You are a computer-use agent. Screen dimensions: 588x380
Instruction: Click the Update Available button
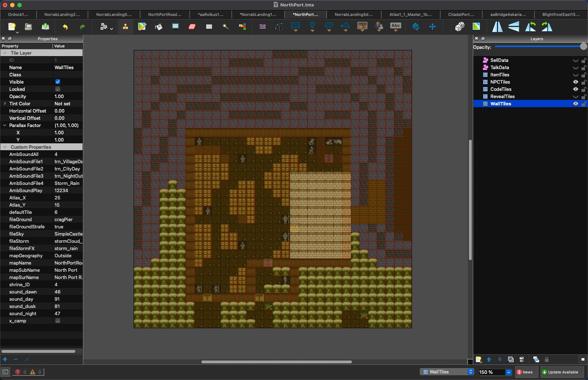point(560,372)
